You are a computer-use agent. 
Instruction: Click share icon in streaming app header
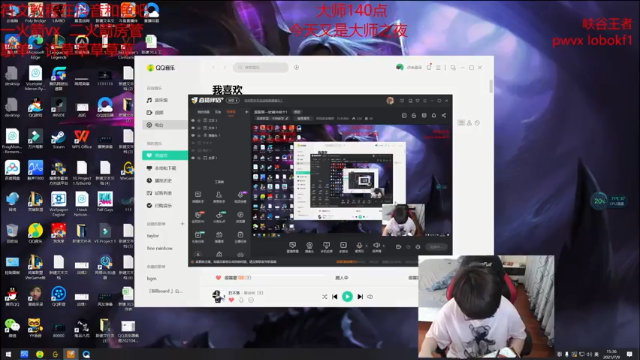click(x=444, y=116)
